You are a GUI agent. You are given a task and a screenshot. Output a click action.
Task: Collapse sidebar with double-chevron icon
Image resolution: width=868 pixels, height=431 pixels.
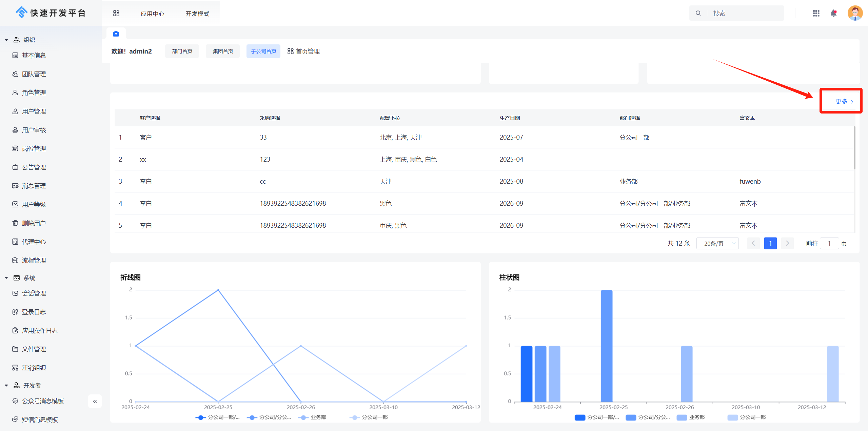click(x=95, y=401)
